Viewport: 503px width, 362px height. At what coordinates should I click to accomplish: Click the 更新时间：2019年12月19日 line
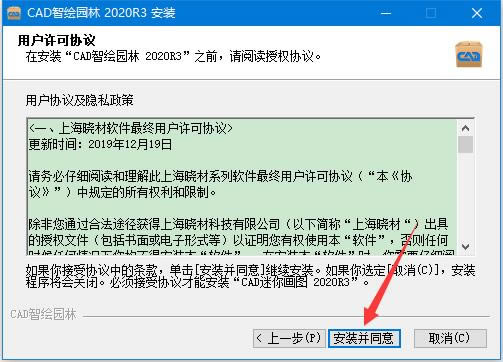[100, 144]
